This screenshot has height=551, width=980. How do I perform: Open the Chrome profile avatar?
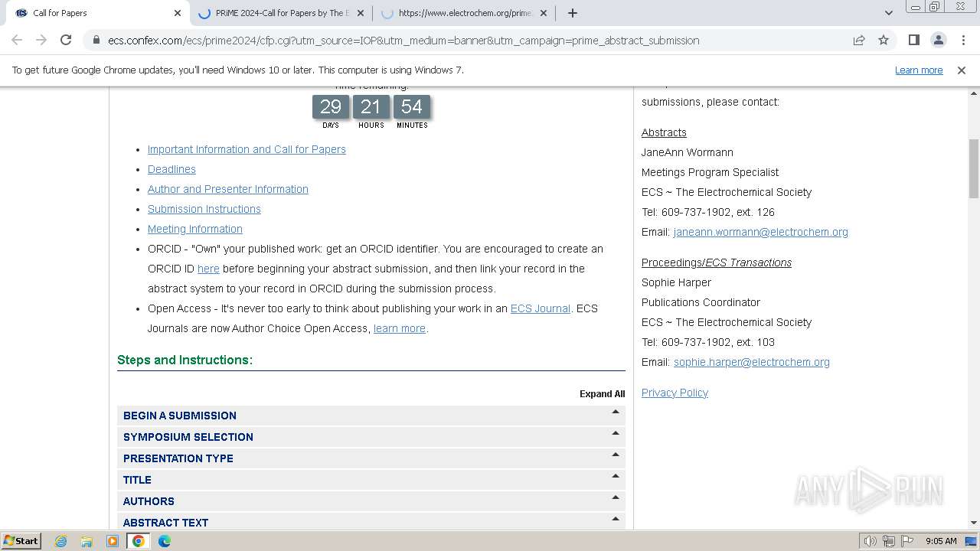pos(938,40)
